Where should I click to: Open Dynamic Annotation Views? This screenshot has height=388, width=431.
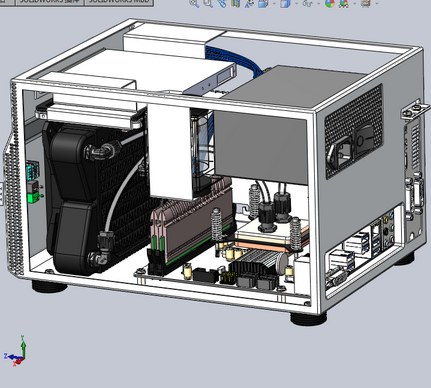click(249, 3)
